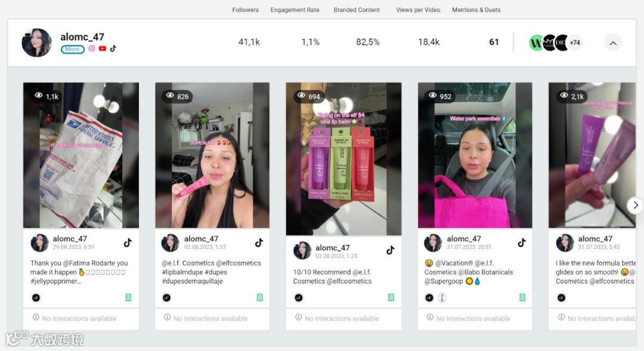Click the TikTok icon on the 29.08.2023 post

[x=128, y=243]
